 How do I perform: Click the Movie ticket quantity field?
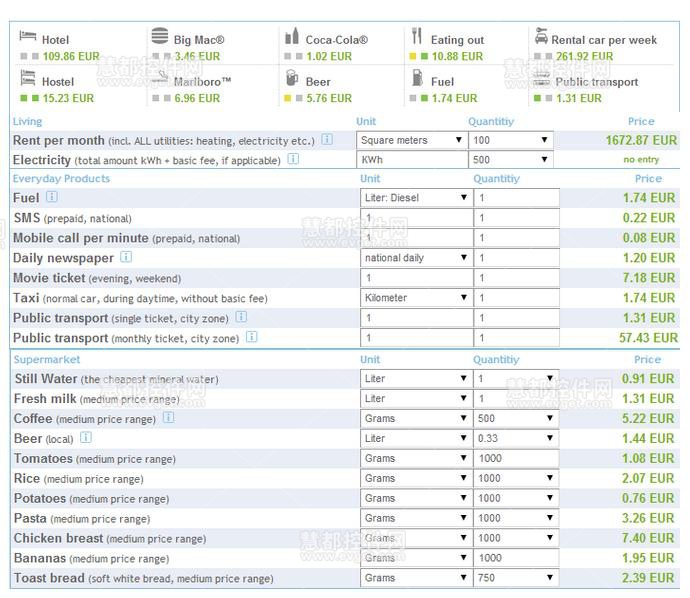pos(516,278)
